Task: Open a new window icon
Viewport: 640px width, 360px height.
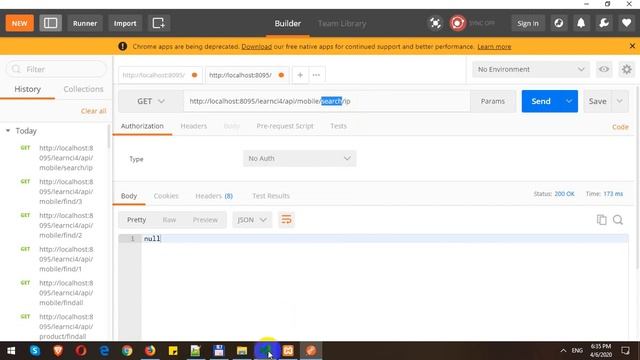Action: pyautogui.click(x=158, y=23)
